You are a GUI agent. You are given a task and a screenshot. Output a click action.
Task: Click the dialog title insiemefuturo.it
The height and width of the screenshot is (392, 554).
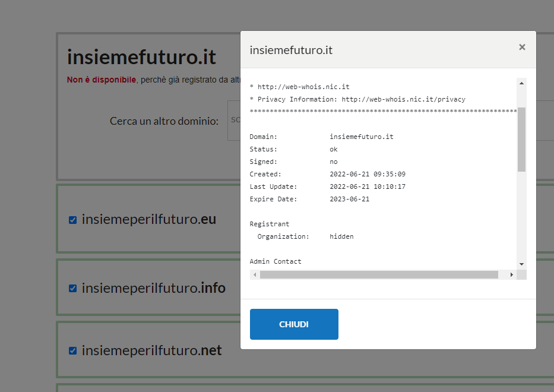click(291, 50)
